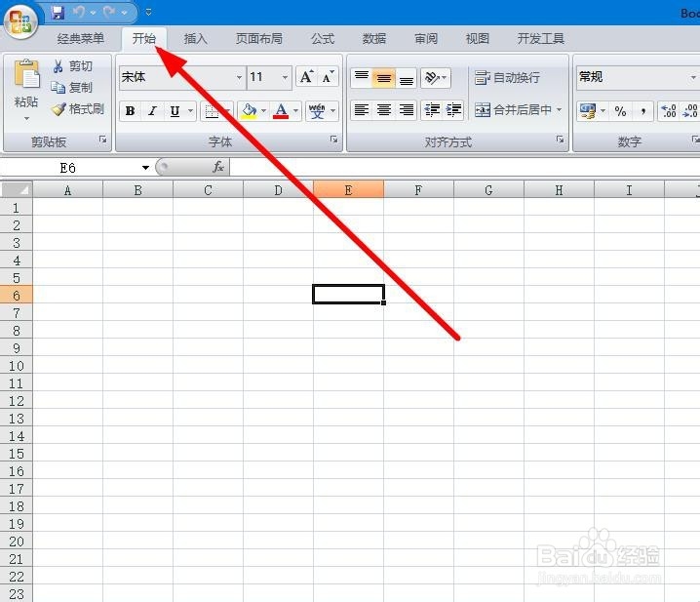Click the 合并后居中 merge button

coord(513,110)
